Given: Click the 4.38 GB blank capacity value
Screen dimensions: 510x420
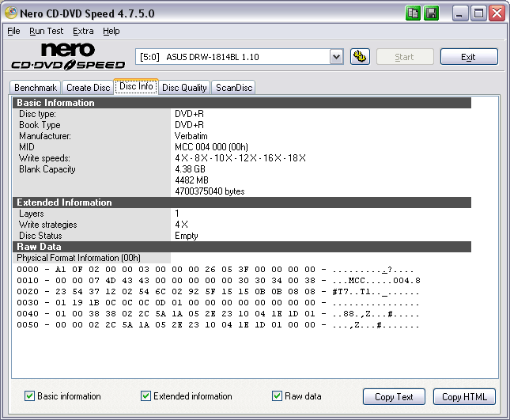Looking at the screenshot, I should [x=190, y=169].
